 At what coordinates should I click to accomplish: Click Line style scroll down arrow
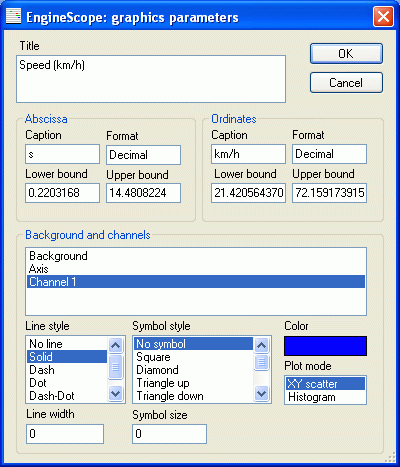[x=115, y=394]
